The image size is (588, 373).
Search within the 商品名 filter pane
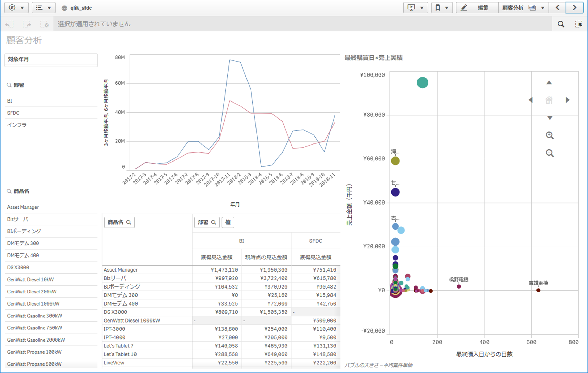pyautogui.click(x=9, y=191)
